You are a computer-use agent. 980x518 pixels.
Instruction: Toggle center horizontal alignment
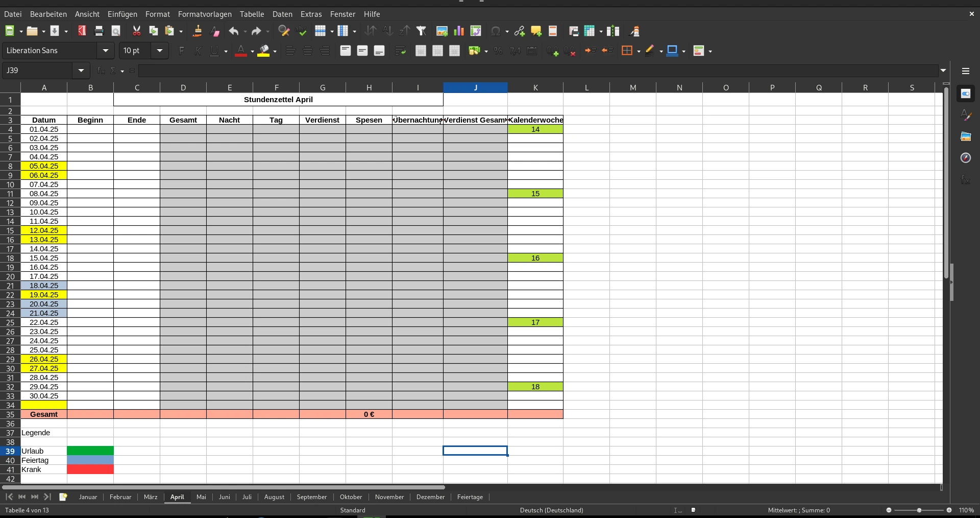point(307,51)
